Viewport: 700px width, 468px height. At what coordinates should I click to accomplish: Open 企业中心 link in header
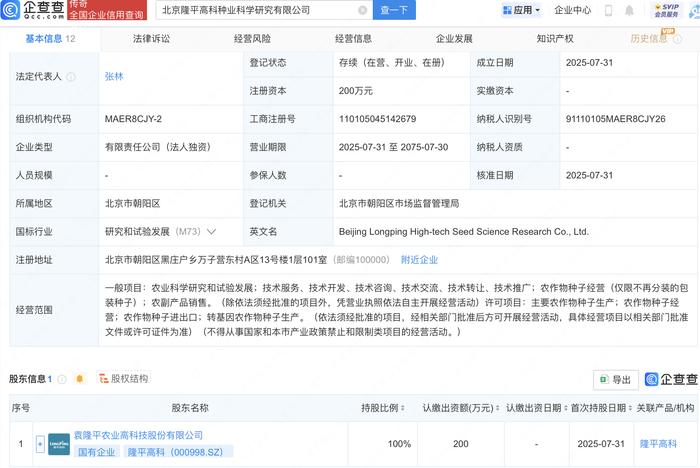[572, 10]
